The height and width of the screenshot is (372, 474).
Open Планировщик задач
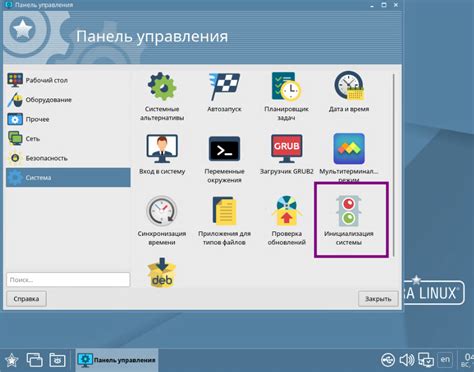[286, 96]
